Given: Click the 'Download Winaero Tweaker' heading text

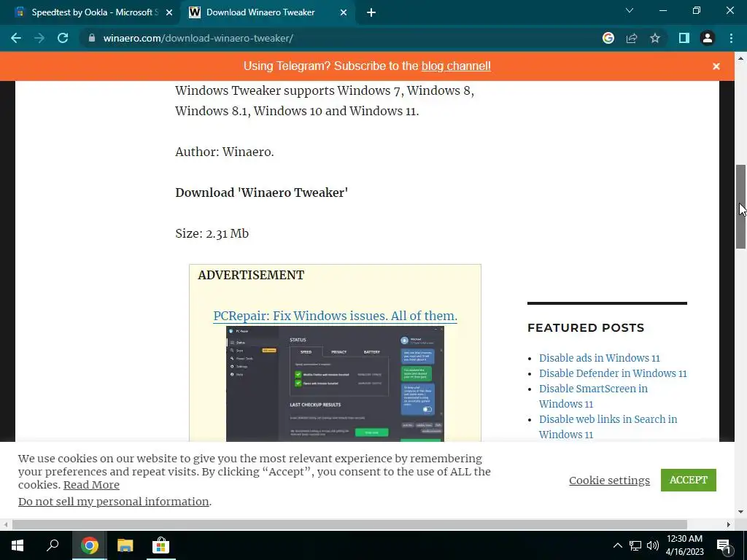Looking at the screenshot, I should click(262, 192).
